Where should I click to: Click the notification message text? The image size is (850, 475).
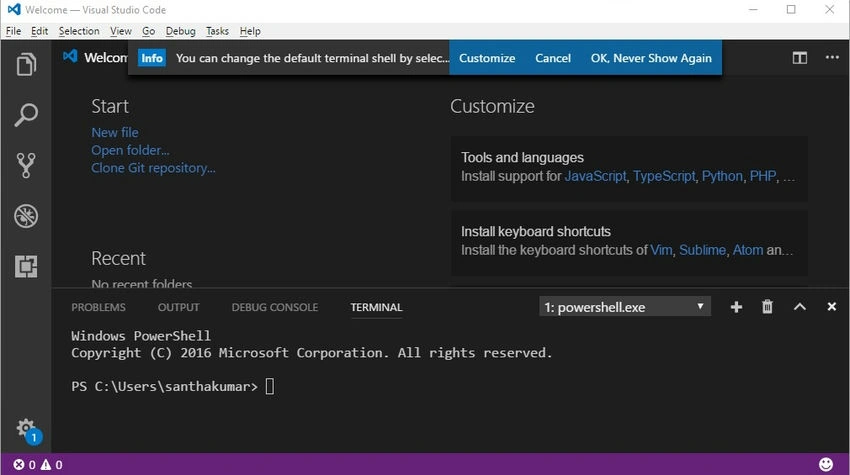click(x=312, y=58)
